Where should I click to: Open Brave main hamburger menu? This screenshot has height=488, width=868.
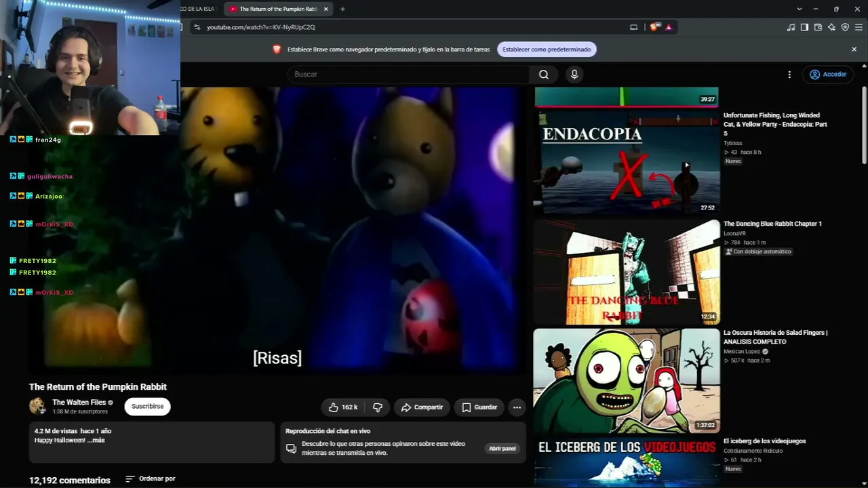(x=859, y=27)
